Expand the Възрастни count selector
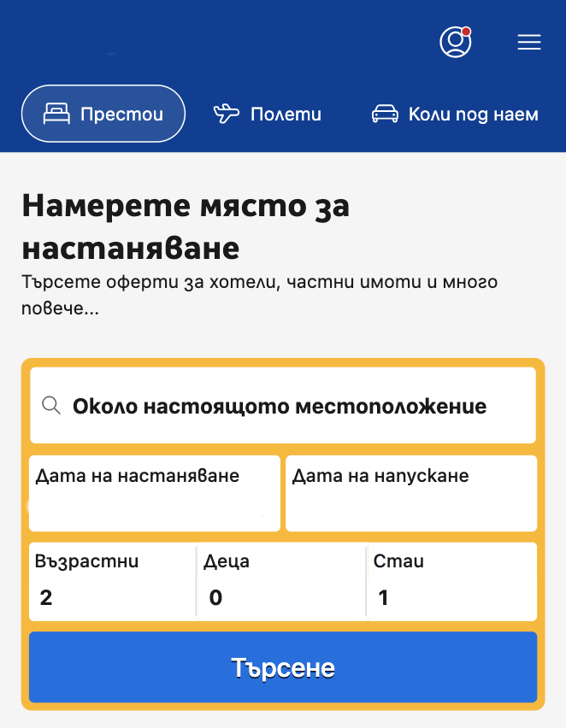 pyautogui.click(x=113, y=582)
